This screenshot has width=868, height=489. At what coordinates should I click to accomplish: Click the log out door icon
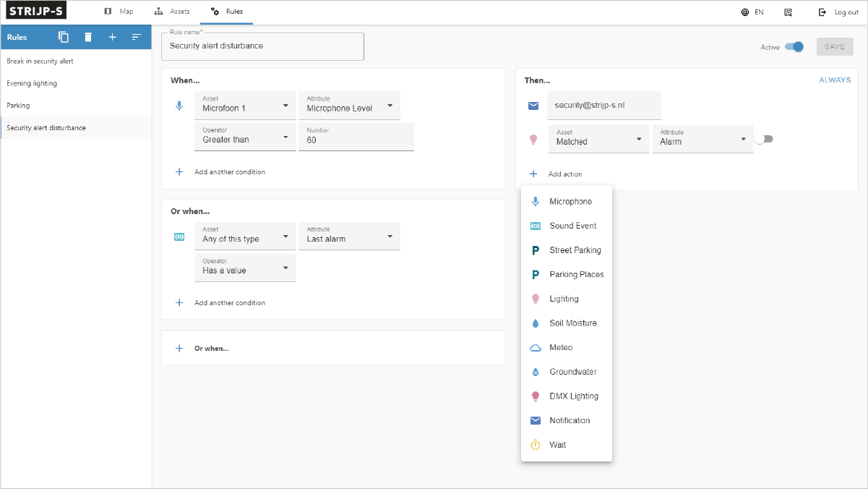tap(822, 12)
